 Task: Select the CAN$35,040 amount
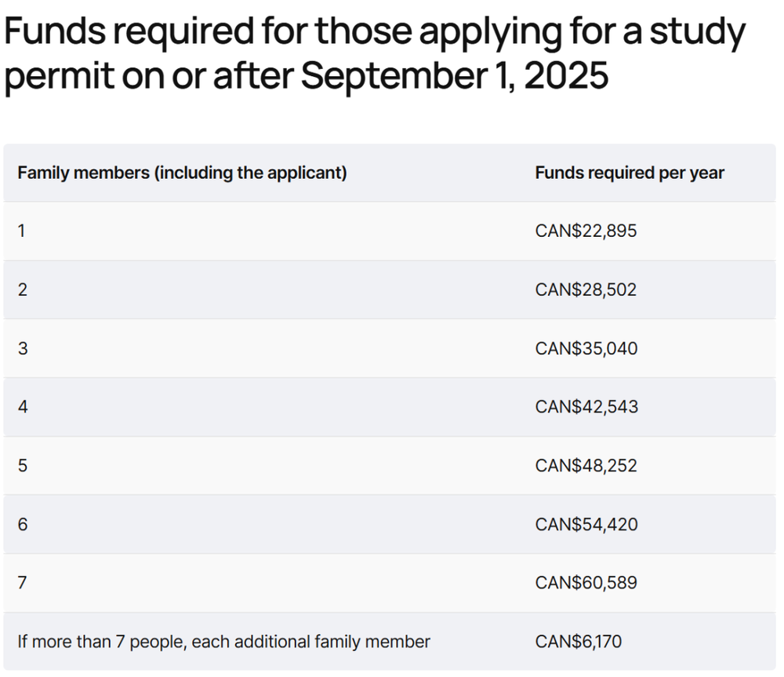pyautogui.click(x=586, y=348)
